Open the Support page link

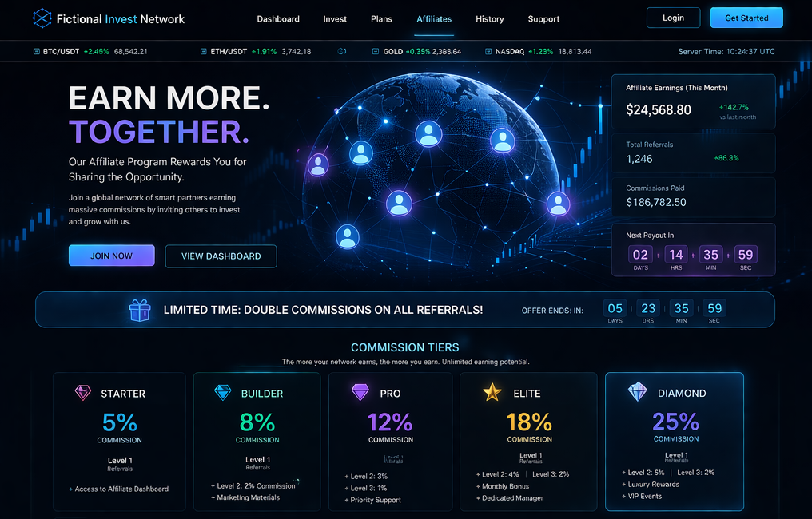pyautogui.click(x=543, y=18)
